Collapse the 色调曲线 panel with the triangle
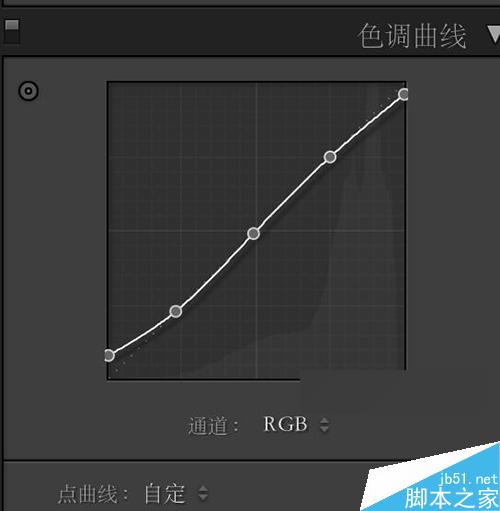Viewport: 500px width, 511px height. tap(494, 35)
